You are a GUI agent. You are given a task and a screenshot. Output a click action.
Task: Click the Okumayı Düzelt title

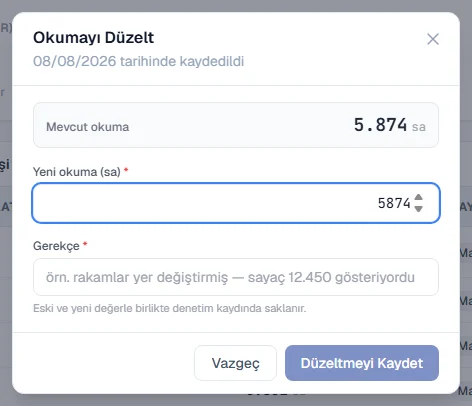pos(93,38)
